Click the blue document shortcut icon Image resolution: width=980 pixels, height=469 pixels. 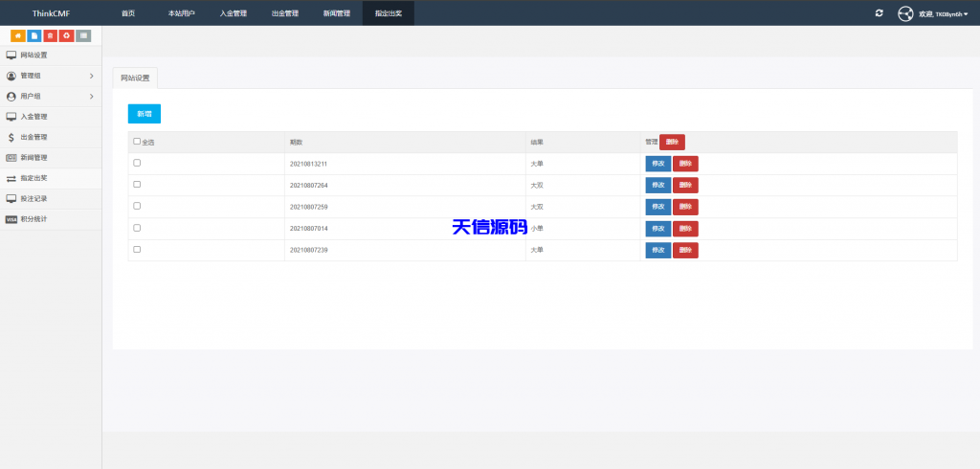(33, 35)
